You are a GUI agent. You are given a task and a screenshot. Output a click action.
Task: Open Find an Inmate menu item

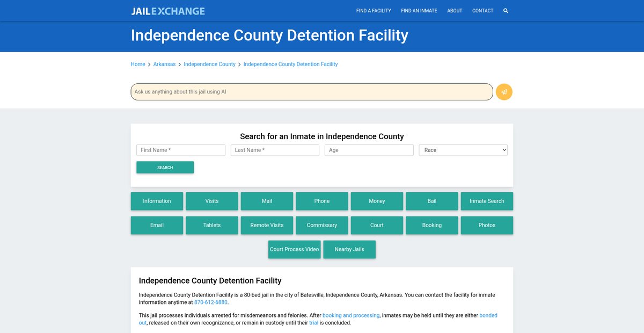click(x=419, y=11)
